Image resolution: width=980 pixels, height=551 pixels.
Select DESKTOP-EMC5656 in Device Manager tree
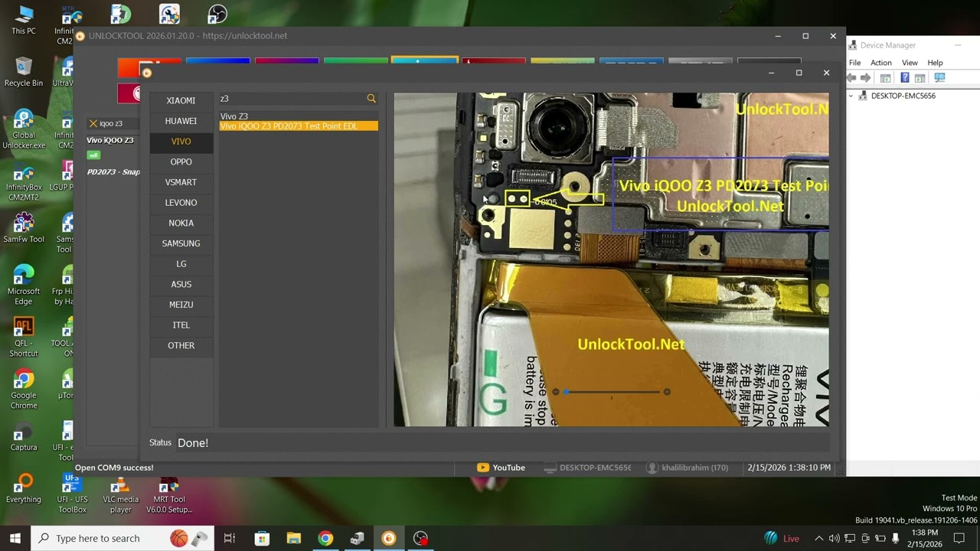click(903, 96)
